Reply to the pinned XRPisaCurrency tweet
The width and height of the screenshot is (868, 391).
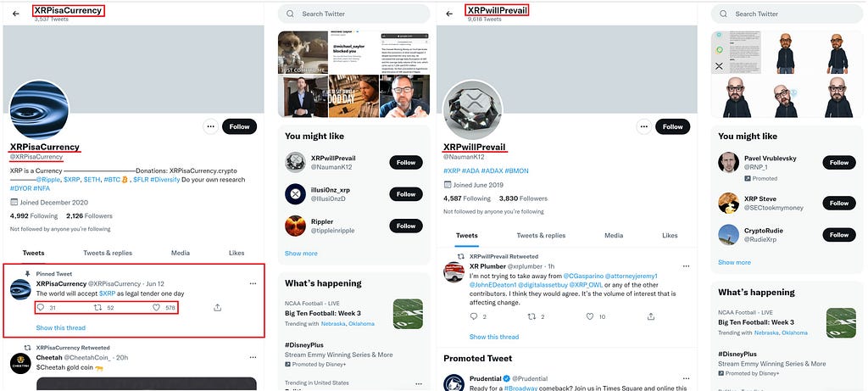(x=41, y=307)
